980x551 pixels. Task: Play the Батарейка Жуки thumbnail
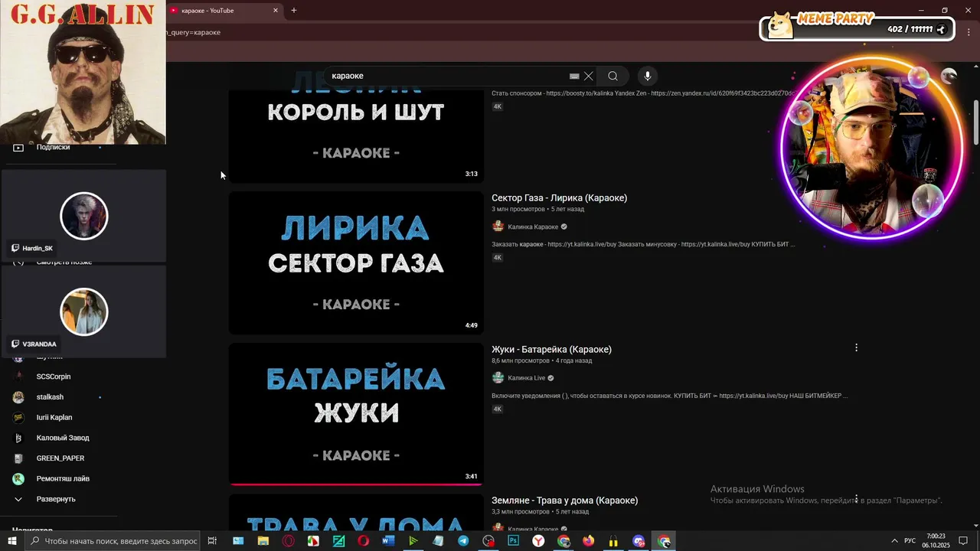click(356, 414)
